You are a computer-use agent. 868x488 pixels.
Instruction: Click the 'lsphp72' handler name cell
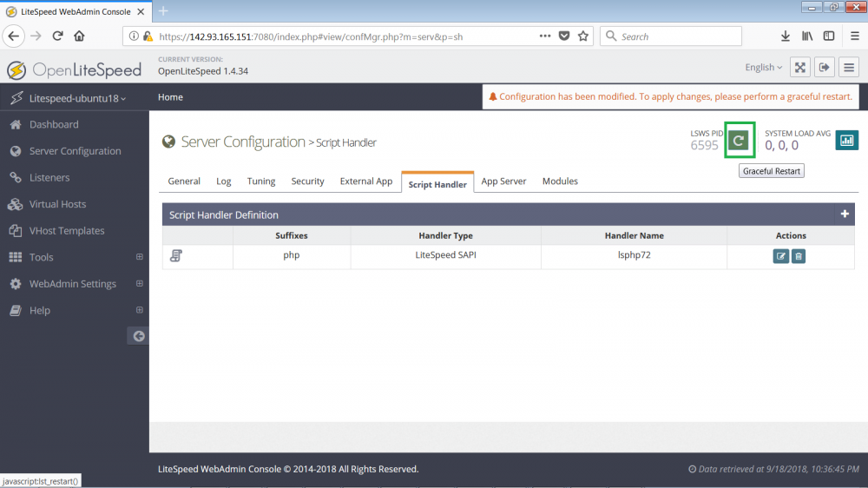pos(634,256)
